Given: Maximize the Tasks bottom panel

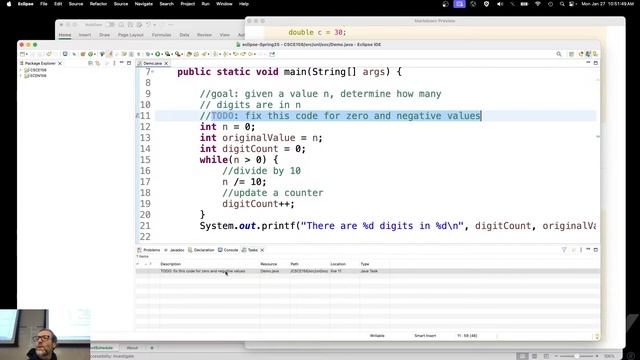Looking at the screenshot, I should click(596, 249).
